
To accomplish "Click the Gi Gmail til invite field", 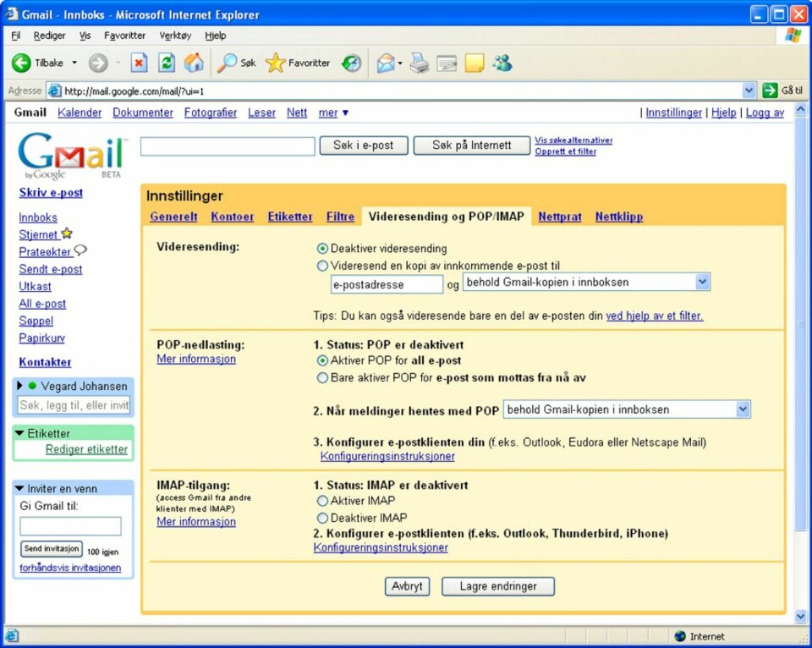I will click(70, 525).
